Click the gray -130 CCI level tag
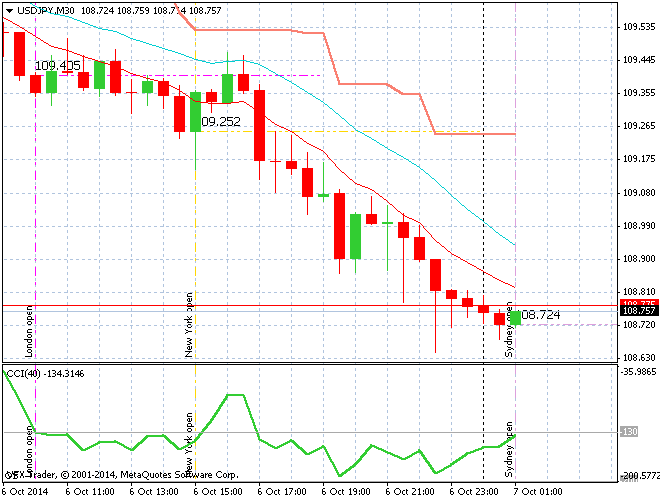Screen dimensions: 660x500 (x=630, y=432)
